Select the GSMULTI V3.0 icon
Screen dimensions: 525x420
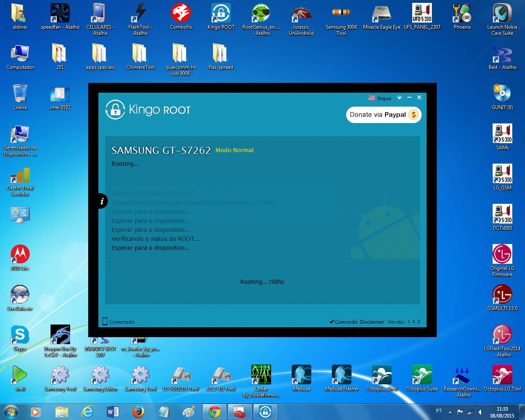(x=502, y=298)
